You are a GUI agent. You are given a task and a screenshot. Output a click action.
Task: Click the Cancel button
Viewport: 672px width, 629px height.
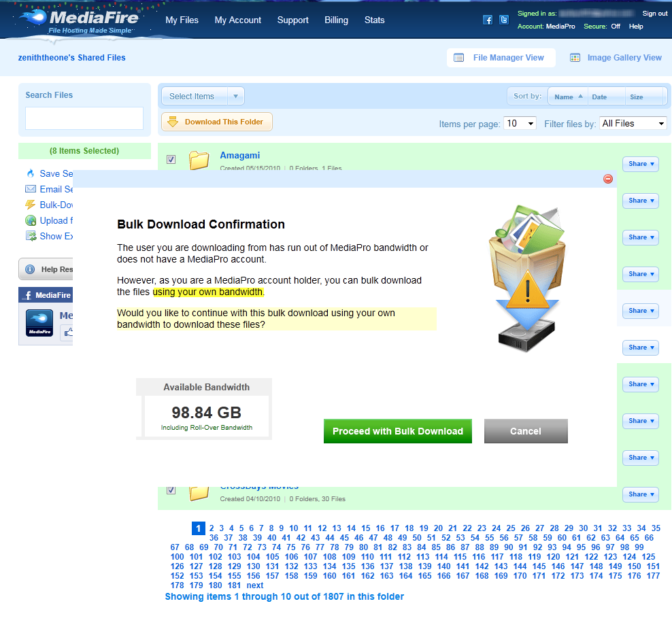526,431
